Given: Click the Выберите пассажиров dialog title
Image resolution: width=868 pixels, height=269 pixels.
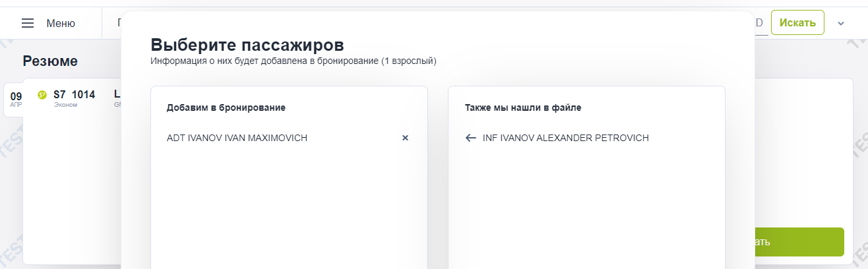Looking at the screenshot, I should pyautogui.click(x=247, y=45).
